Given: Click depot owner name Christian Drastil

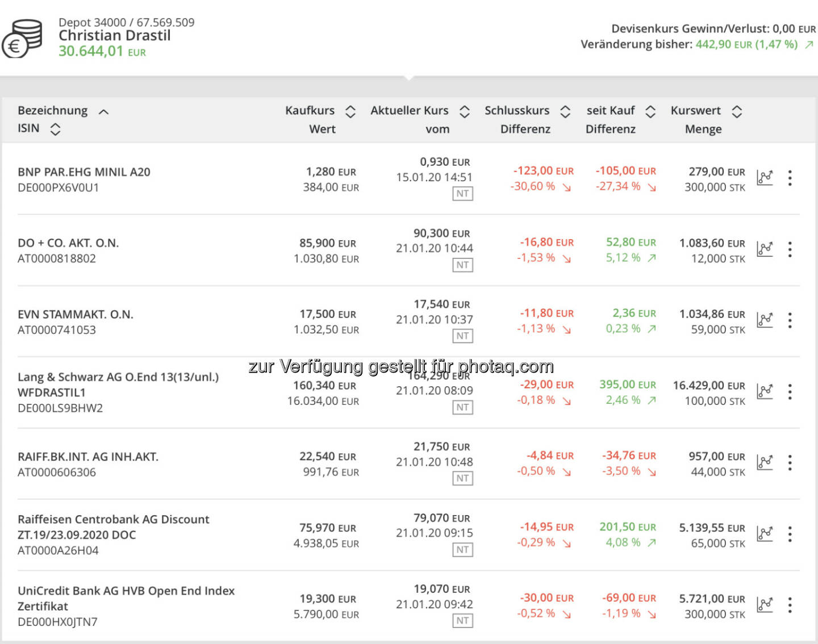Looking at the screenshot, I should pos(115,35).
